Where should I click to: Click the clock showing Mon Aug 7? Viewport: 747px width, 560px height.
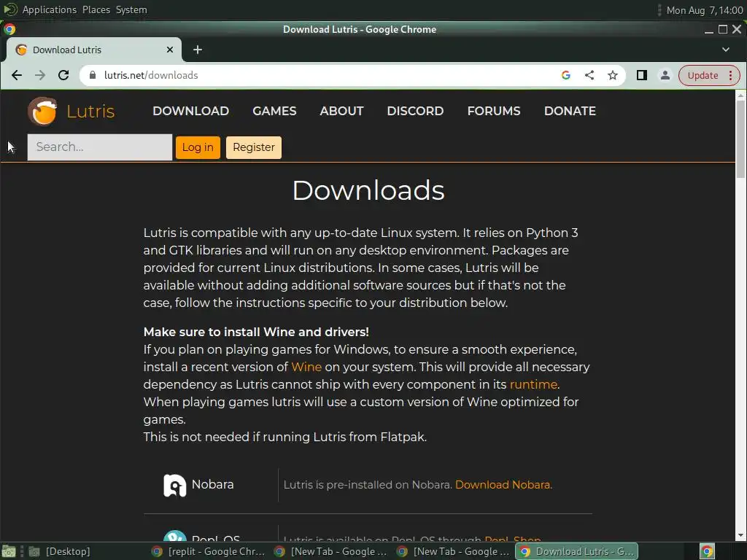(704, 10)
